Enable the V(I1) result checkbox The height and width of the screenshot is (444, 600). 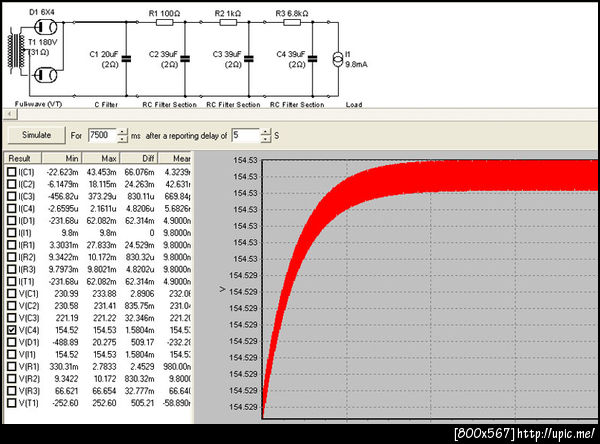coord(12,354)
